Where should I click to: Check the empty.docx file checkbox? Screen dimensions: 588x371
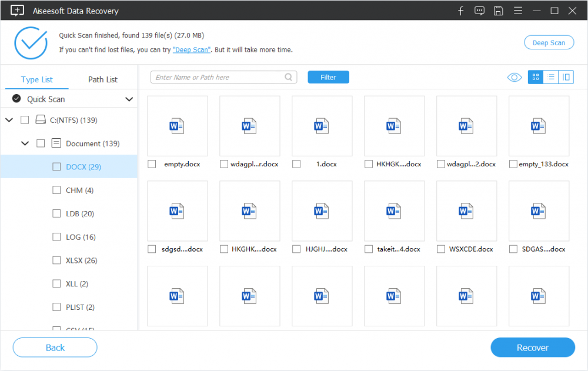click(152, 164)
